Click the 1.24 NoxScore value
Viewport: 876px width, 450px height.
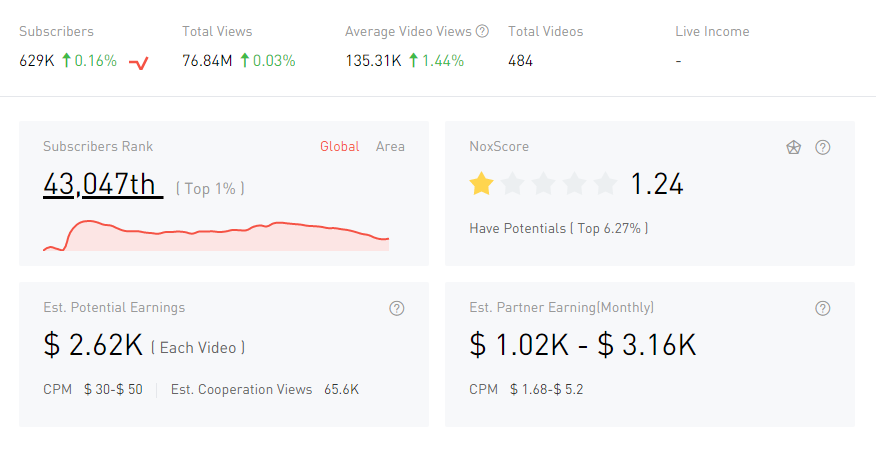pos(656,184)
